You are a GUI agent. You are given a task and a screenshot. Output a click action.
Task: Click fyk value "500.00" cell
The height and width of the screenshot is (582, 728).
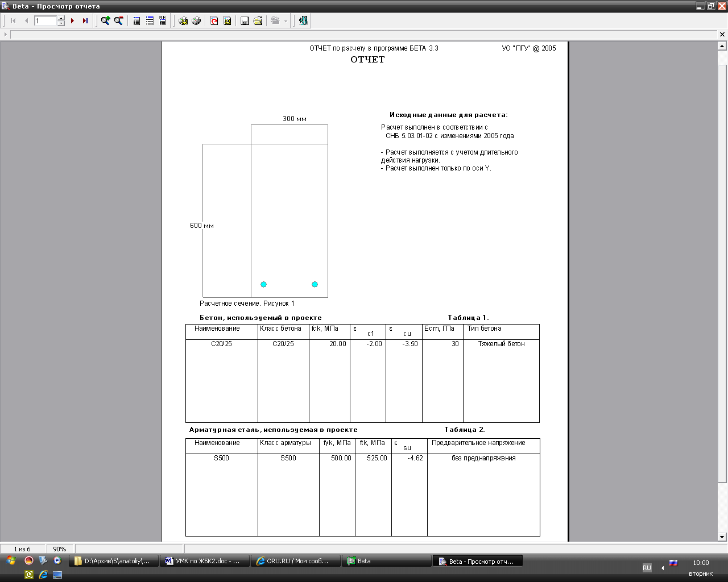341,458
